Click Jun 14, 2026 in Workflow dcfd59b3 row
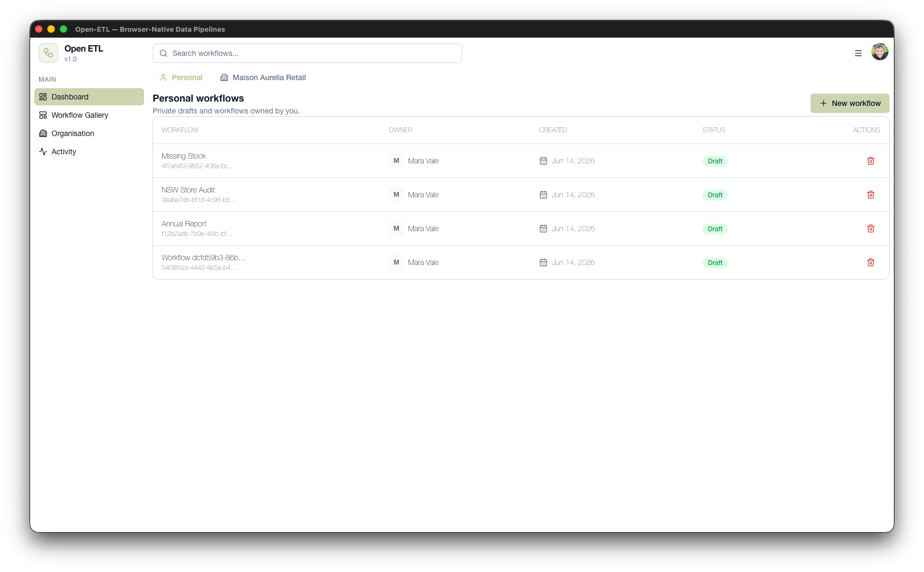924x572 pixels. pyautogui.click(x=573, y=262)
